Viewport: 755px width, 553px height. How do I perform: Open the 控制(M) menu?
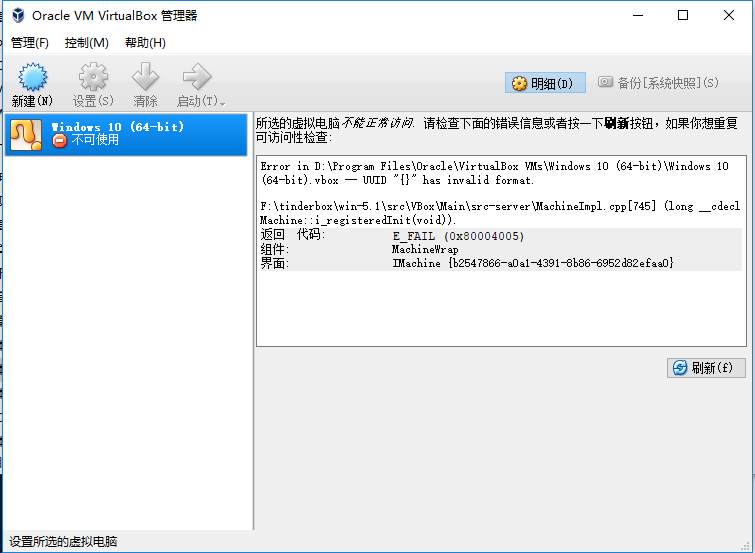coord(87,43)
